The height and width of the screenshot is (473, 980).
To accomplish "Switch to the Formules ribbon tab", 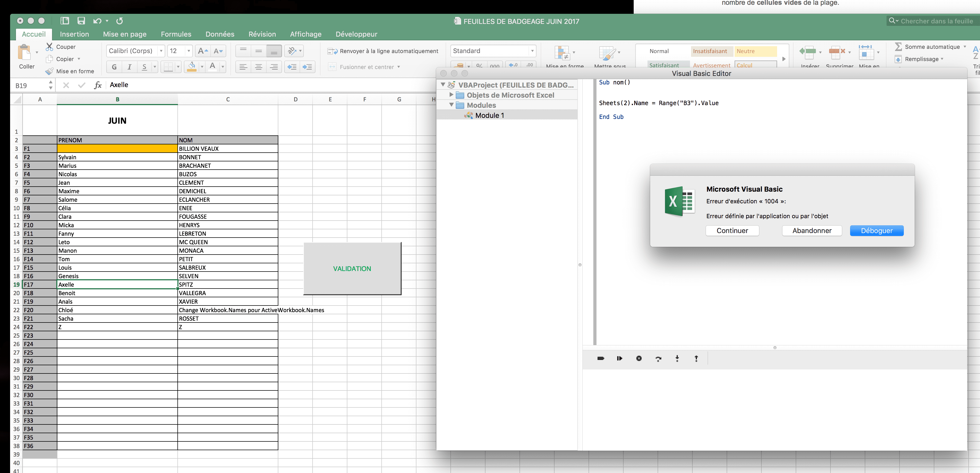I will click(176, 34).
